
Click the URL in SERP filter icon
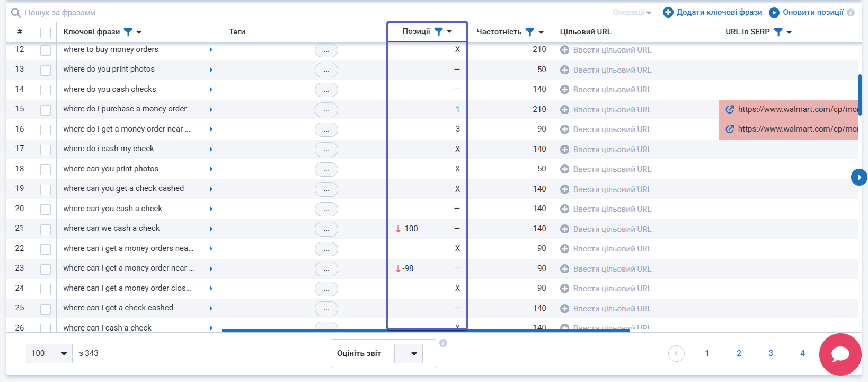[x=778, y=32]
